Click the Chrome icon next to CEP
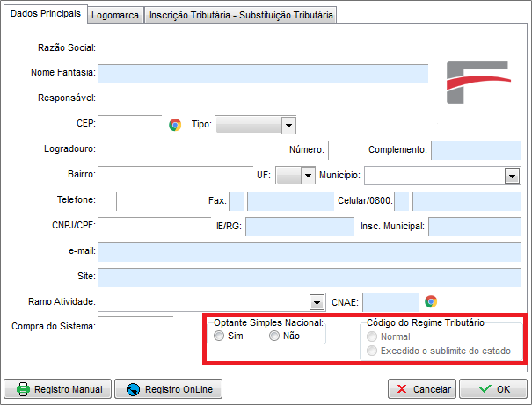532x405 pixels. click(175, 125)
